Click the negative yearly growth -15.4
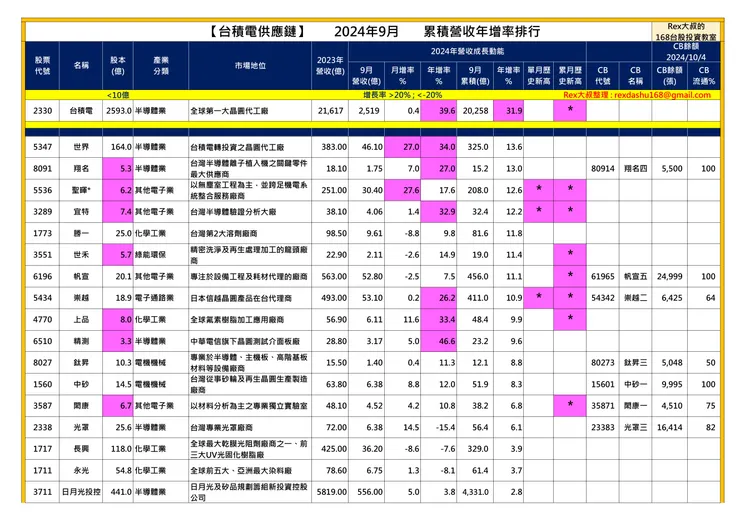This screenshot has height=523, width=740. pos(445,427)
